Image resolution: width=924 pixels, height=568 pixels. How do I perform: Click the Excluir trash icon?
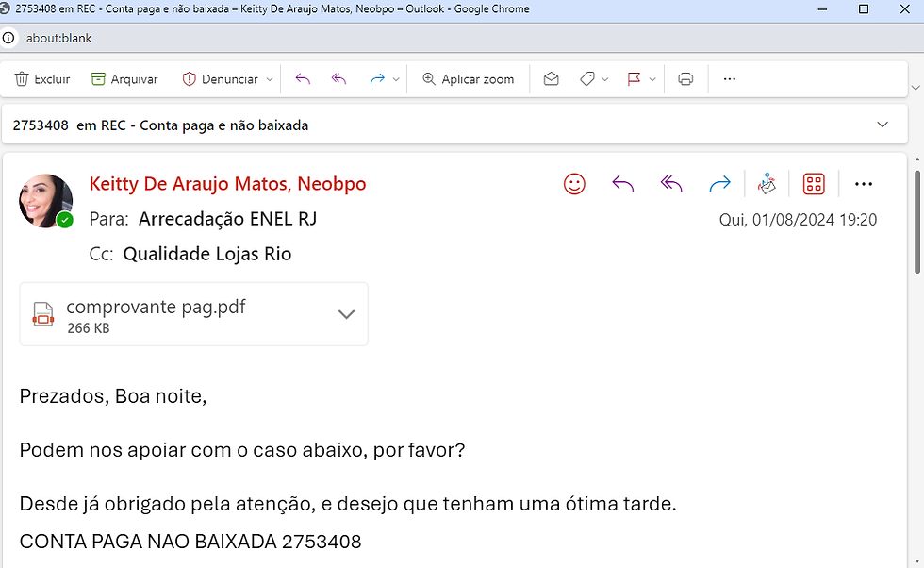pyautogui.click(x=22, y=79)
